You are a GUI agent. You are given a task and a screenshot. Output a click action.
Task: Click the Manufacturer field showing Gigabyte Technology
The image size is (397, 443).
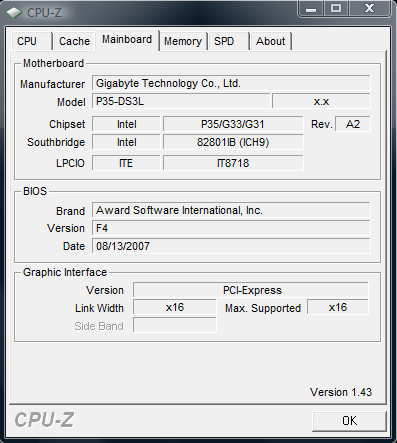tap(231, 83)
